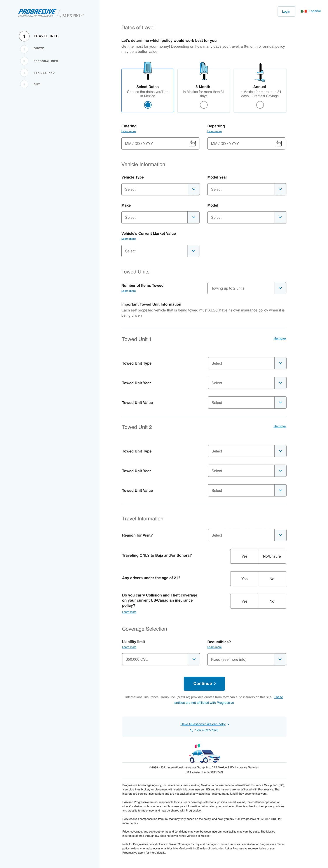
Task: Select the Annual policy radio button
Action: tap(260, 105)
